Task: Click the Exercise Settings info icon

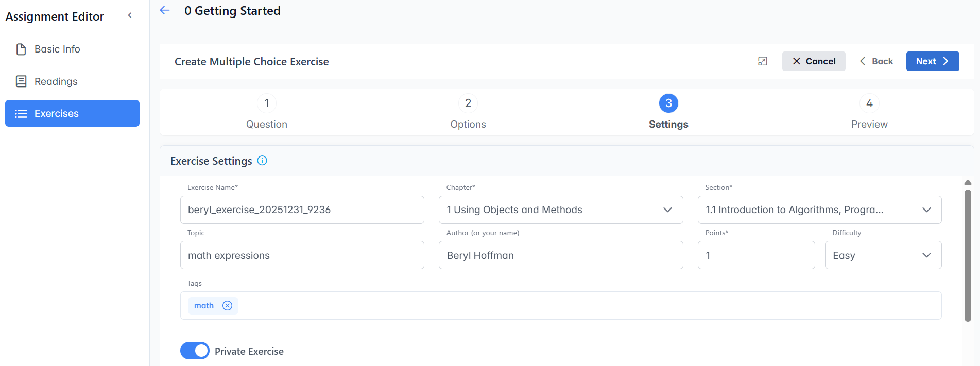Action: pyautogui.click(x=262, y=161)
